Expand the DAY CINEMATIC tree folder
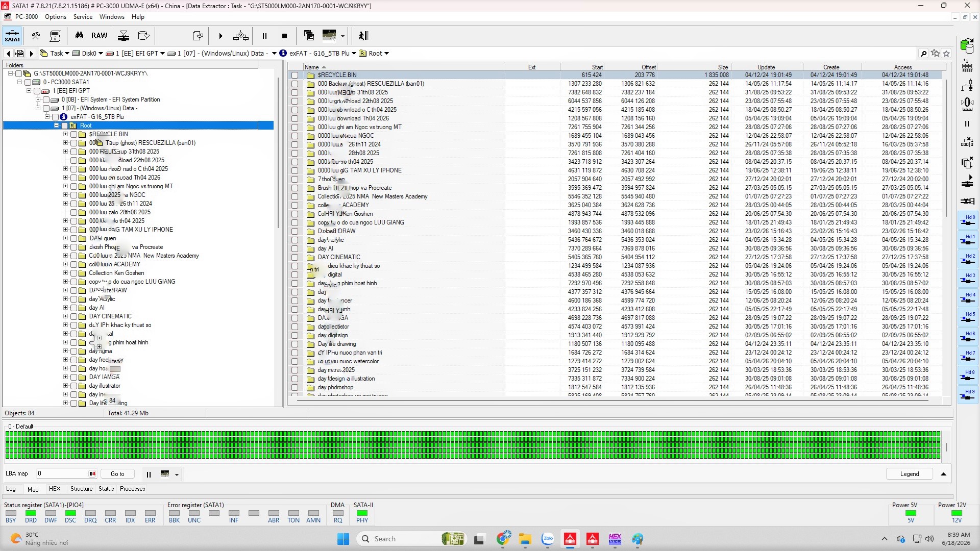The image size is (980, 551). point(65,316)
